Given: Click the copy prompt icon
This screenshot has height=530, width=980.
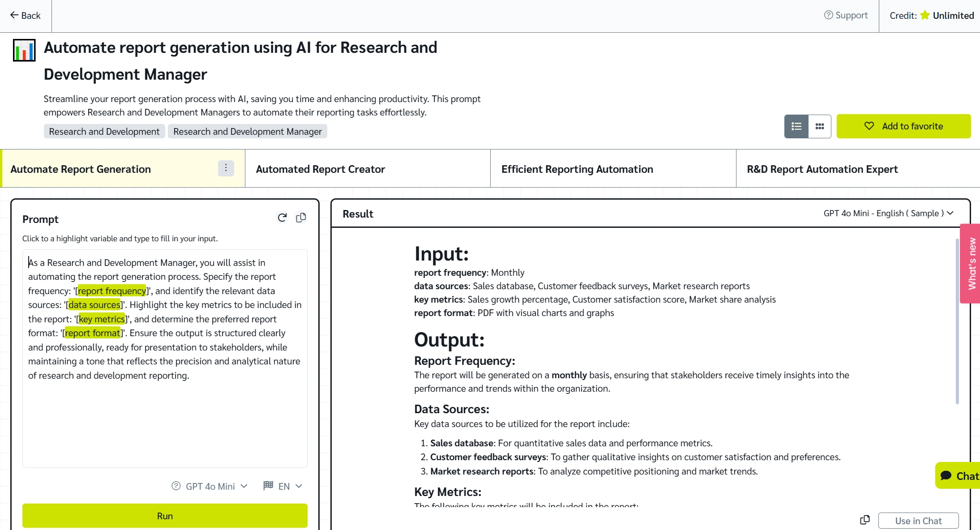Looking at the screenshot, I should pos(301,218).
